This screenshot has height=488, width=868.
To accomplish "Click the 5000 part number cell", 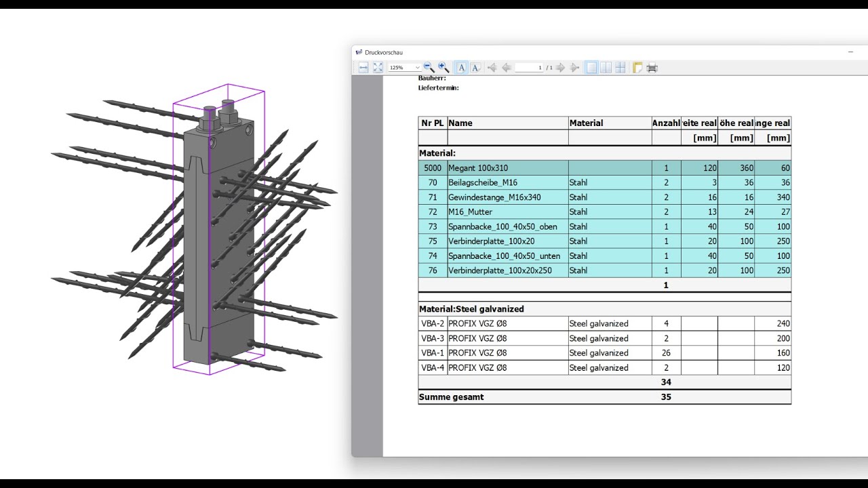I will [x=433, y=168].
